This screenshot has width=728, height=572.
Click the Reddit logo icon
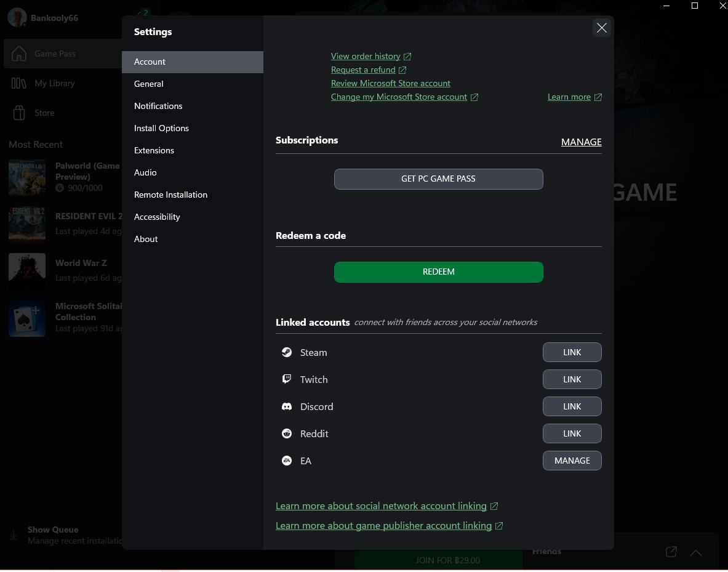287,433
